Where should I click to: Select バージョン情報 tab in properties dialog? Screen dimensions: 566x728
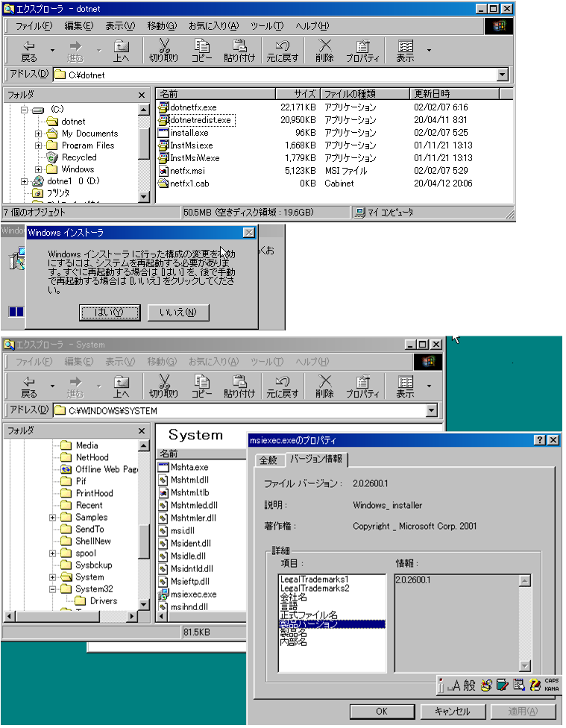click(x=316, y=459)
